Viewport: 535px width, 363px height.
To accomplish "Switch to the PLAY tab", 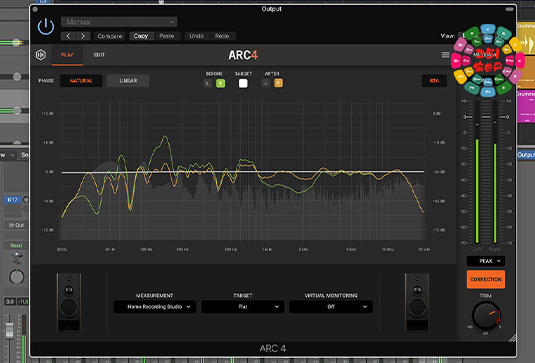I will pyautogui.click(x=67, y=55).
